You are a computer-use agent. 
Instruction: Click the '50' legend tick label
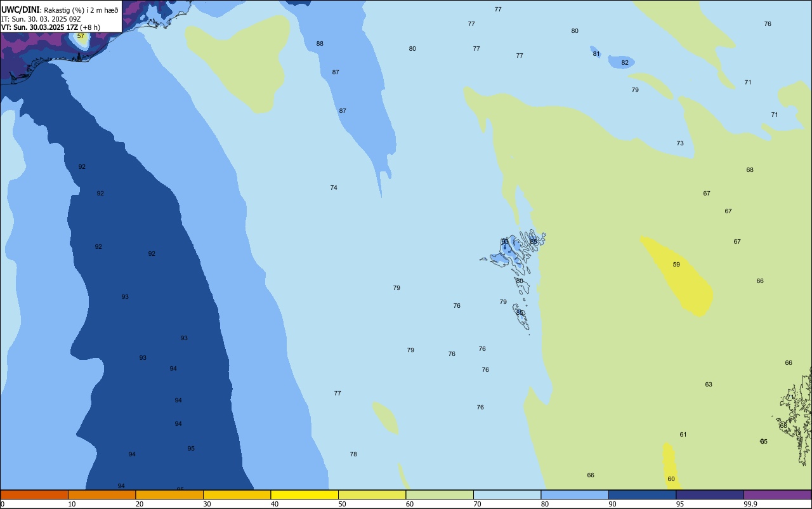[342, 504]
